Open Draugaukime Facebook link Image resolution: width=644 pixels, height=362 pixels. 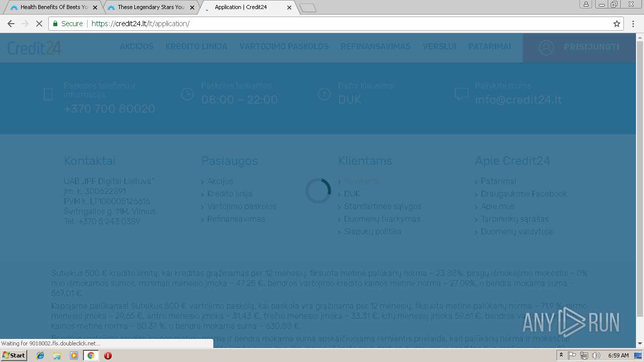524,194
